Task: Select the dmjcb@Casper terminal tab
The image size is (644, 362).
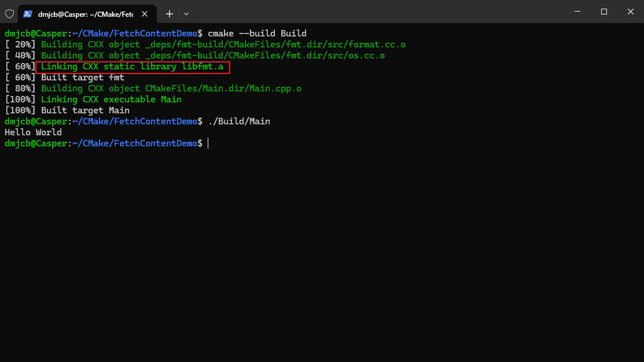Action: click(x=87, y=14)
